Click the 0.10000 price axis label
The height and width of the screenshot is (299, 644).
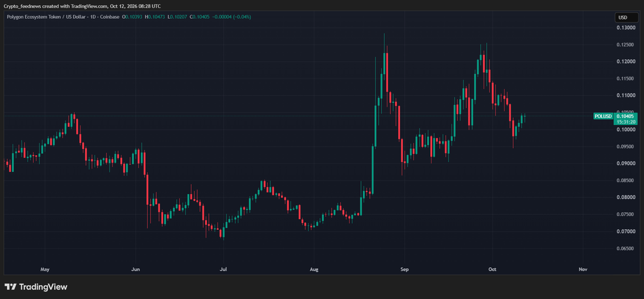625,129
